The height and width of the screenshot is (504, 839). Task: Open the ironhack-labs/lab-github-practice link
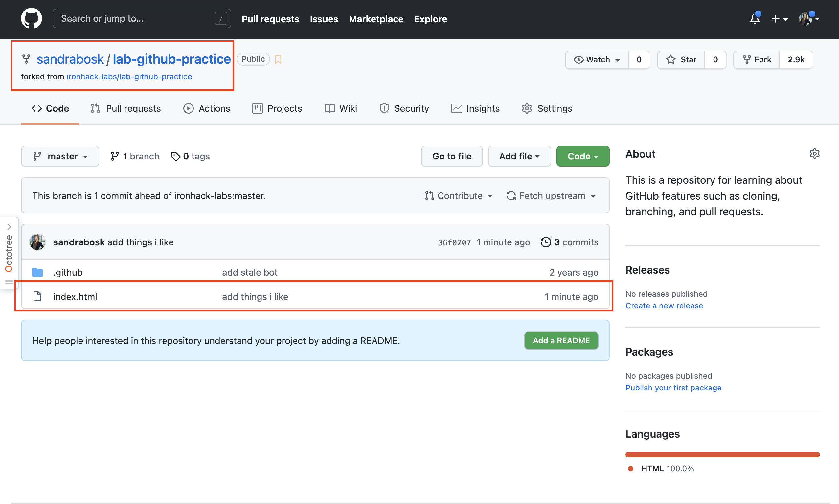click(x=129, y=76)
